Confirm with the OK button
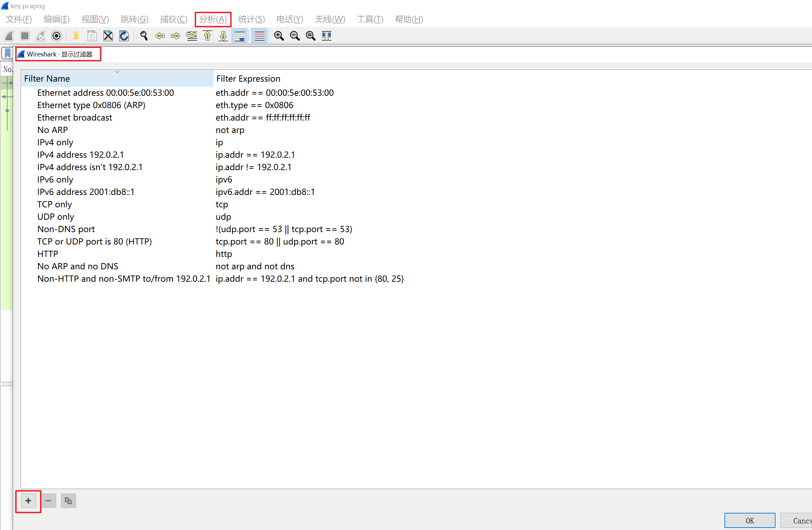Screen dimensions: 812x530 pos(750,521)
